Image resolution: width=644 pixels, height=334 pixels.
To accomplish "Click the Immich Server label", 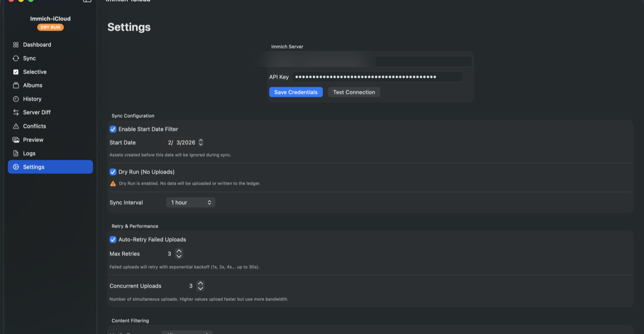I will 287,47.
